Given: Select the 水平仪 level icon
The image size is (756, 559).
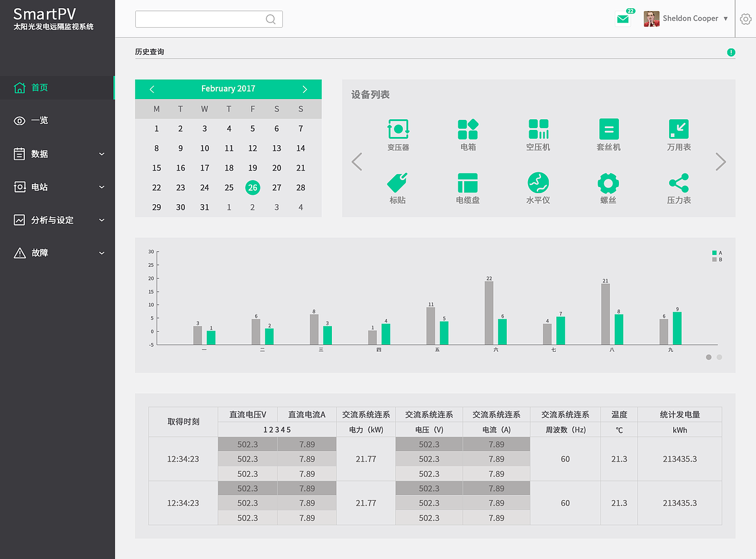Looking at the screenshot, I should point(538,183).
